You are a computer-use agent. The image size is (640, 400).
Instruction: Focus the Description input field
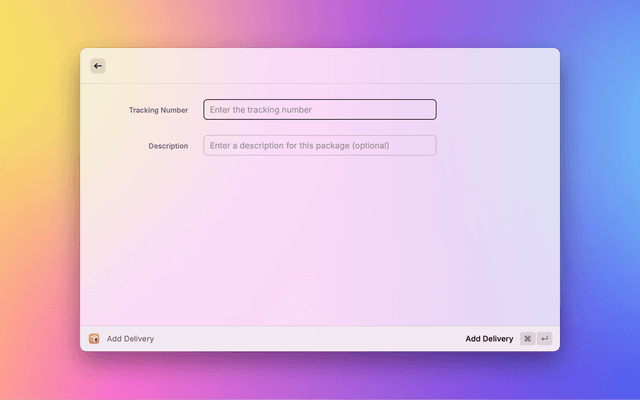coord(319,146)
